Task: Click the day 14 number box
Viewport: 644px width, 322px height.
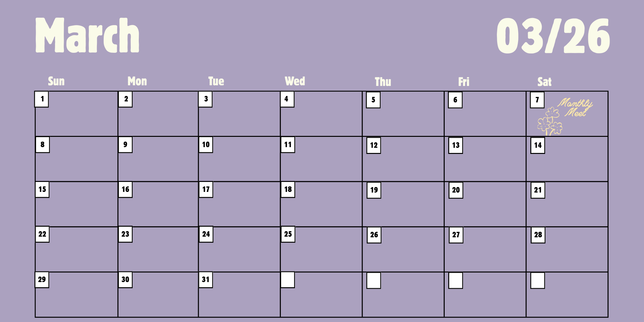Action: pos(538,145)
